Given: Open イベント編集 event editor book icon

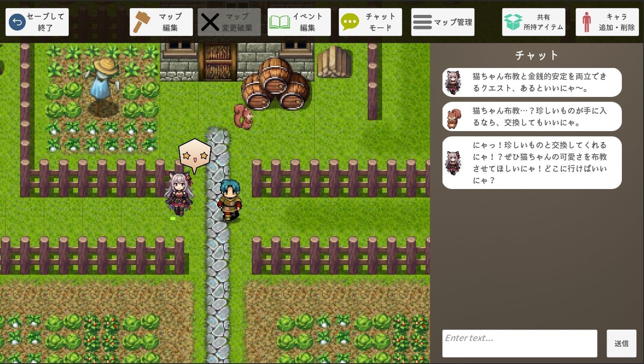Looking at the screenshot, I should 299,22.
